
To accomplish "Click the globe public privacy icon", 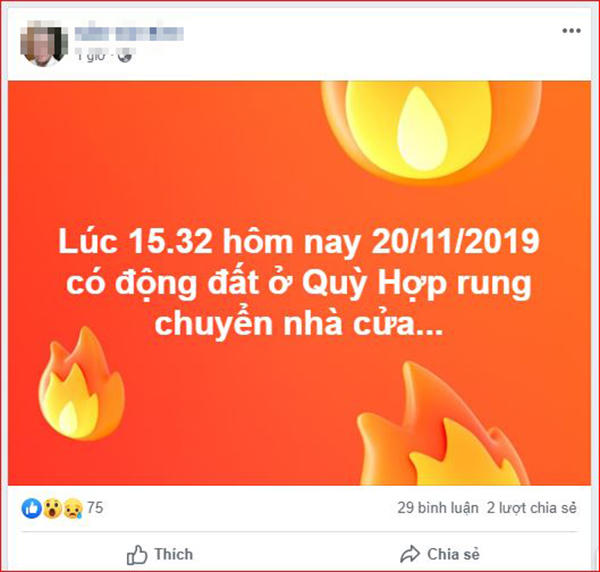I will (125, 56).
